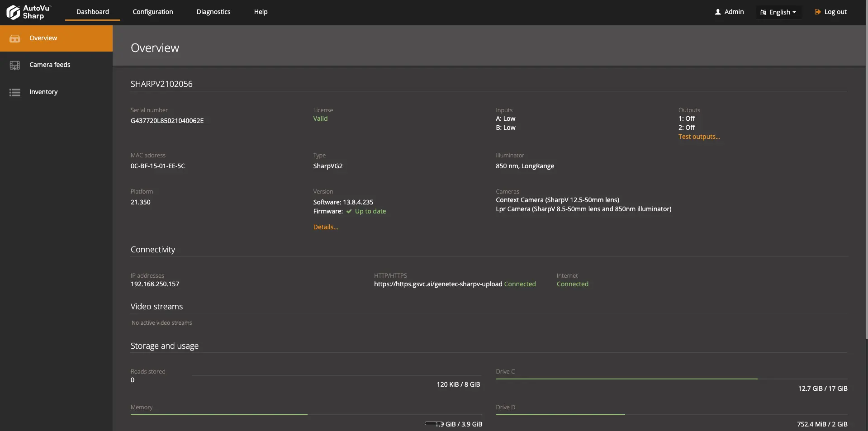
Task: Click the Log out link
Action: point(835,12)
